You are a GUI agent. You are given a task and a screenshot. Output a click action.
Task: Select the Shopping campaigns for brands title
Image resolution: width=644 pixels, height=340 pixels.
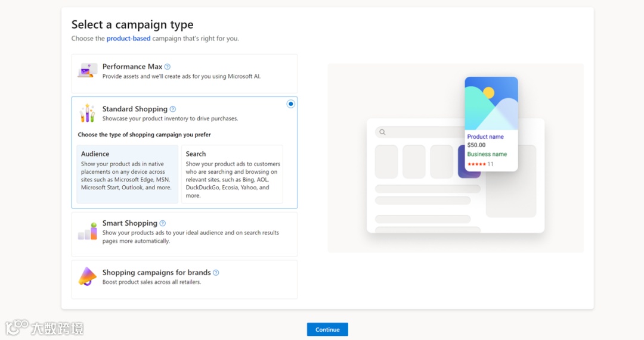point(156,272)
